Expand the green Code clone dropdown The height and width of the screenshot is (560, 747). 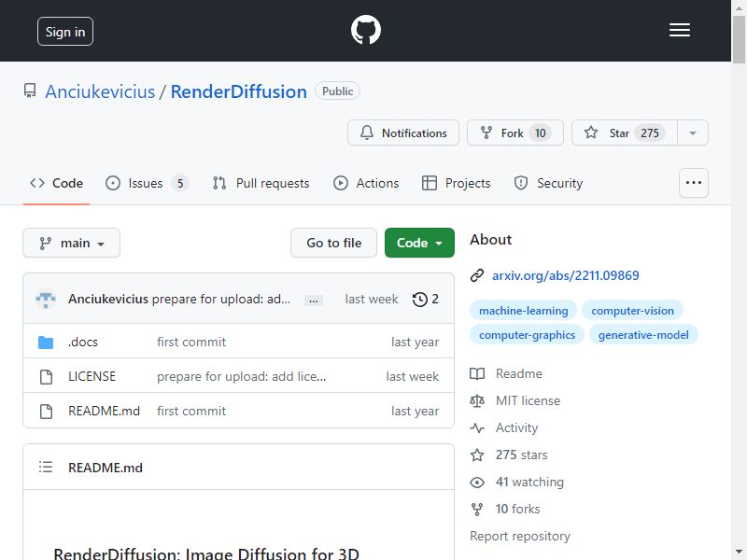419,243
